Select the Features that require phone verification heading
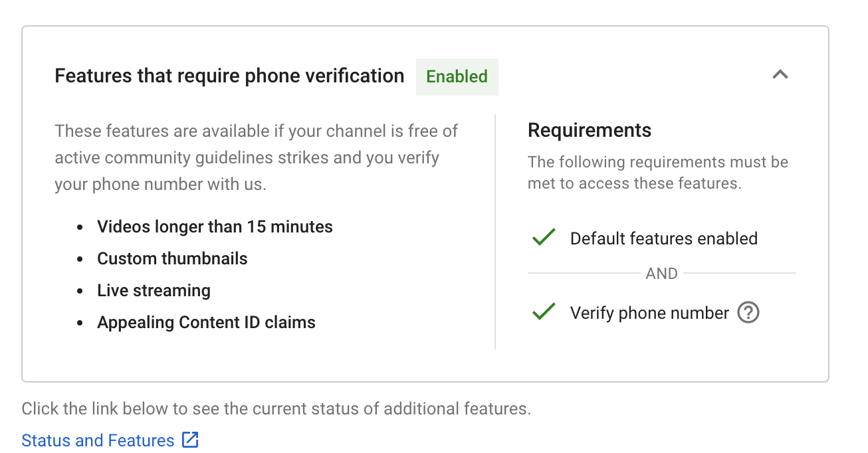Image resolution: width=868 pixels, height=453 pixels. click(229, 76)
